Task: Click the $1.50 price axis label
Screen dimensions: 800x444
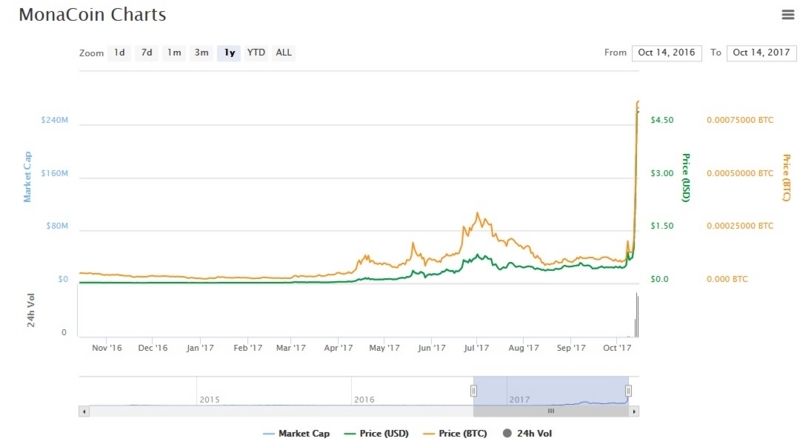Action: (662, 226)
